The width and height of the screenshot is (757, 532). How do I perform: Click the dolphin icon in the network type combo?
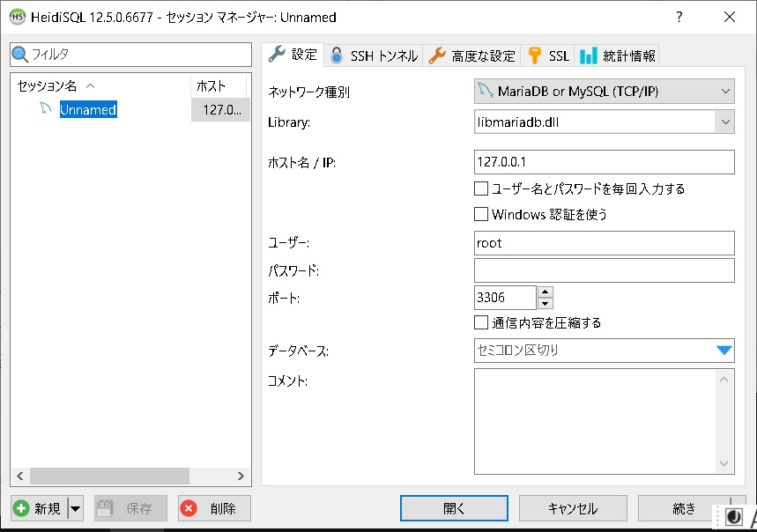(x=486, y=91)
